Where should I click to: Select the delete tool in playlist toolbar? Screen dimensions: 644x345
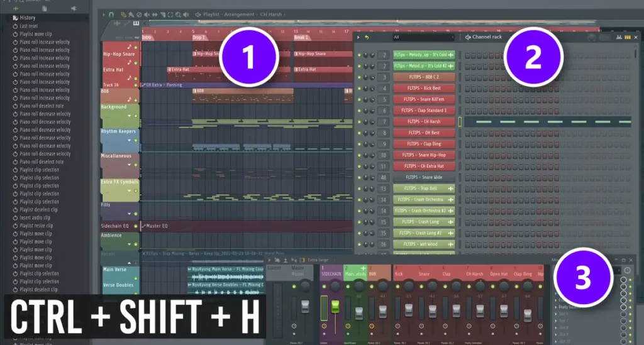pos(139,14)
